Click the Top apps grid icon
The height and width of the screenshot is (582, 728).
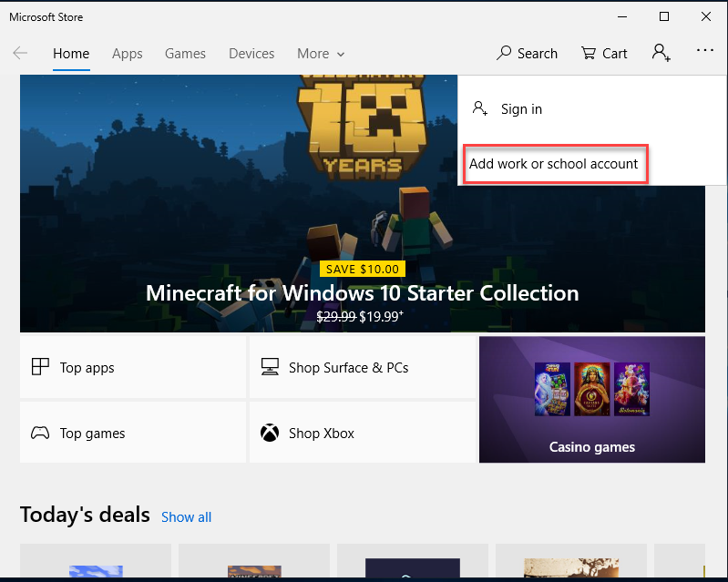(x=40, y=367)
